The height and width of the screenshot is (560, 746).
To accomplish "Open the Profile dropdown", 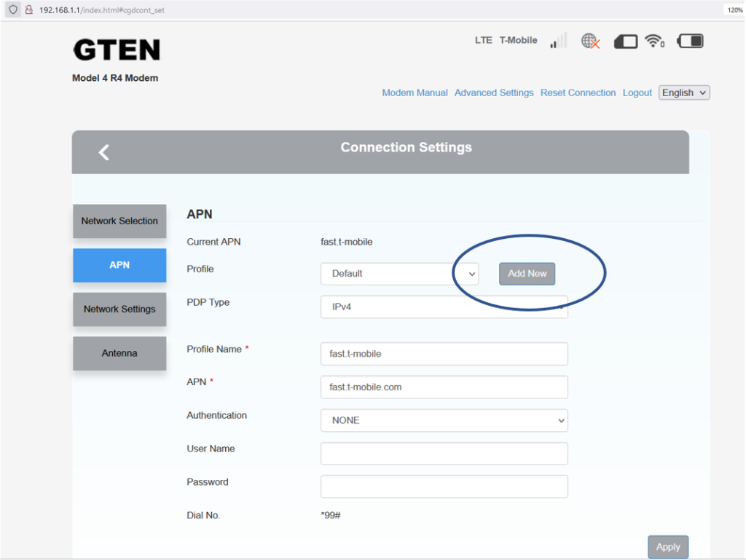I will coord(399,273).
